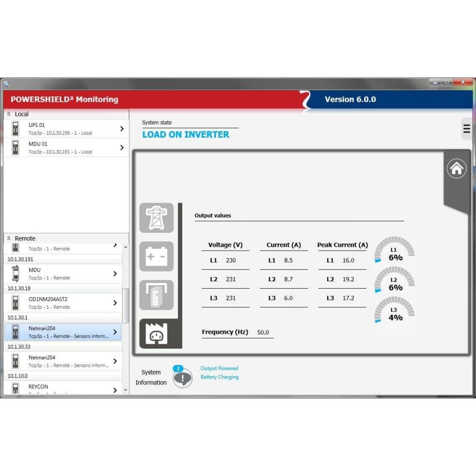
Task: Click the 10.1.30.1 group header
Action: pos(63,317)
